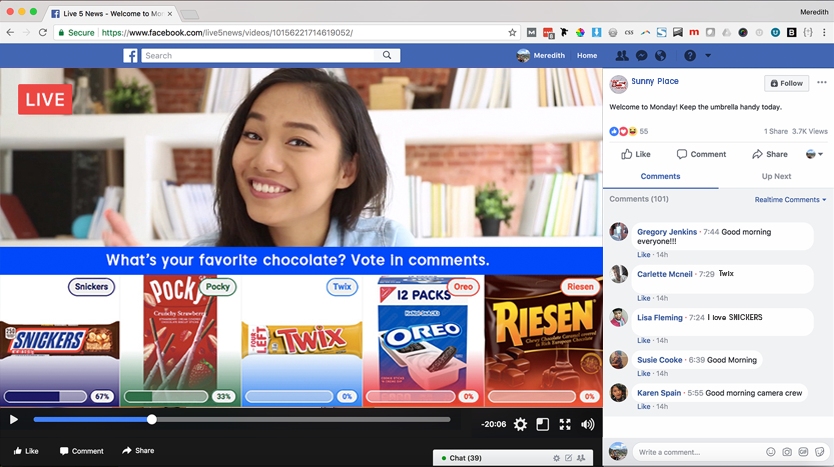Toggle picture-in-picture mini player icon
Screen dimensions: 834x467
543,424
